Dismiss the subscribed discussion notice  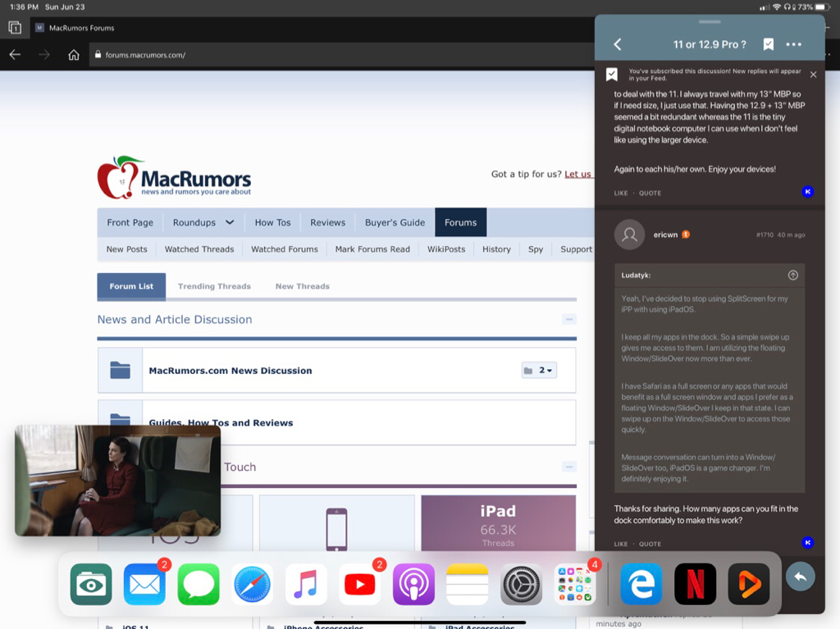point(813,75)
